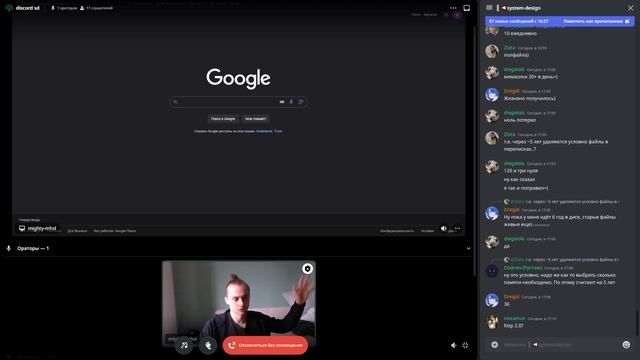Click the red disconnect quietly button
This screenshot has width=640, height=360.
[265, 345]
